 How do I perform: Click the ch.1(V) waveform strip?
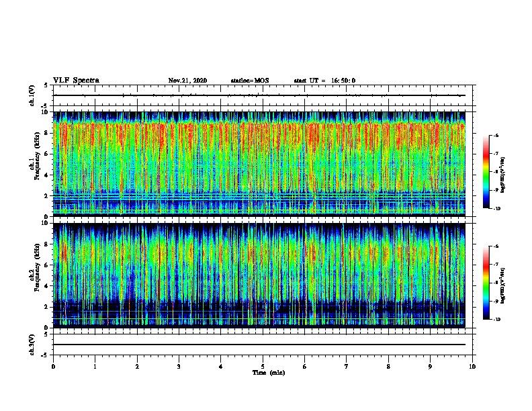(263, 95)
